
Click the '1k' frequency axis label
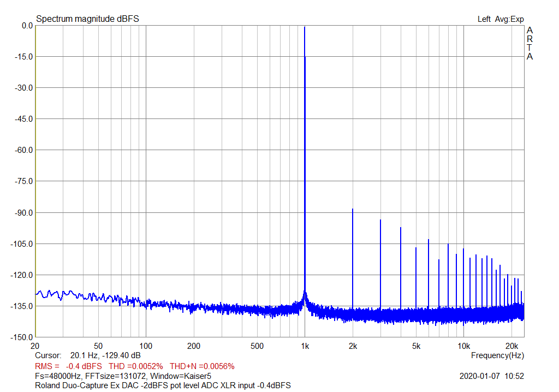pyautogui.click(x=305, y=346)
